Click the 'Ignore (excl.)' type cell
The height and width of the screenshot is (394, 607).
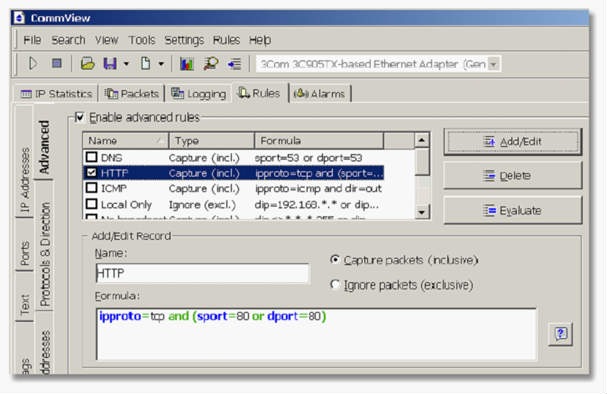(202, 204)
